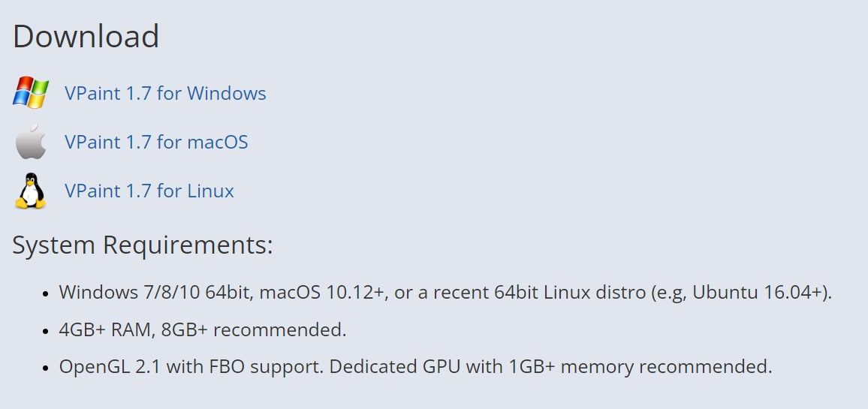
Task: Open the VPaint 1.7 for Linux link
Action: 149,191
